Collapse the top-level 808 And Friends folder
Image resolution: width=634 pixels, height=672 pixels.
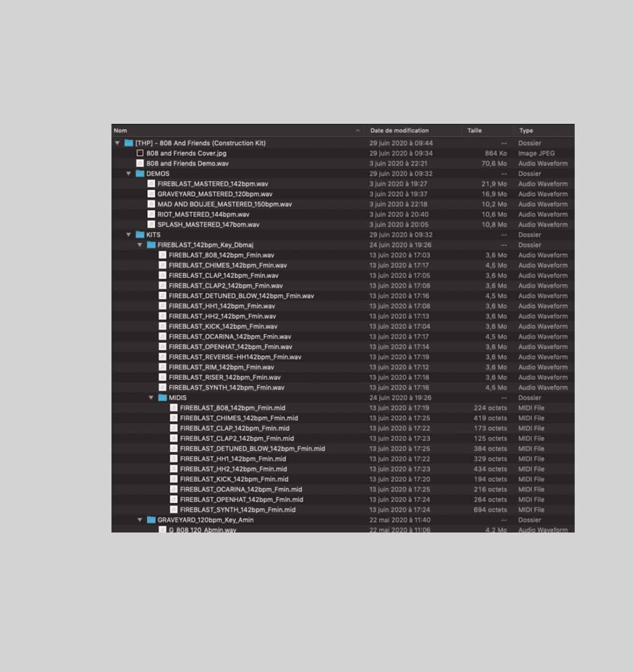click(117, 143)
